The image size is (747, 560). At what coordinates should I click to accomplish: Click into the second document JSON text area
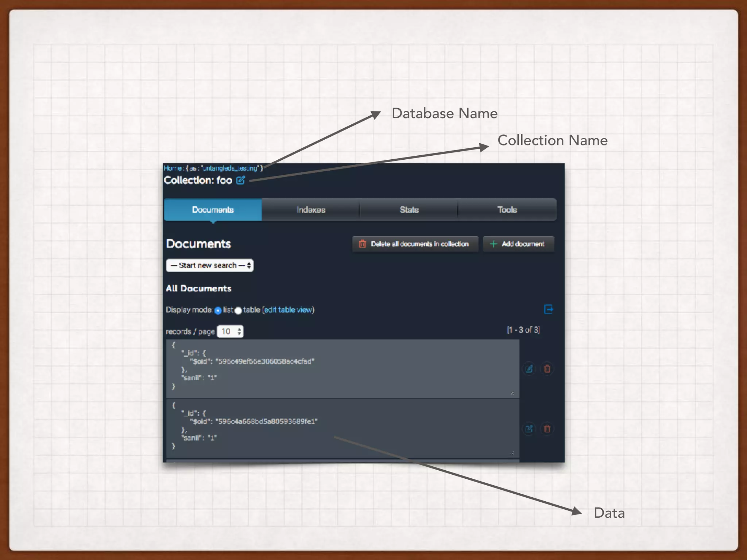pos(342,429)
